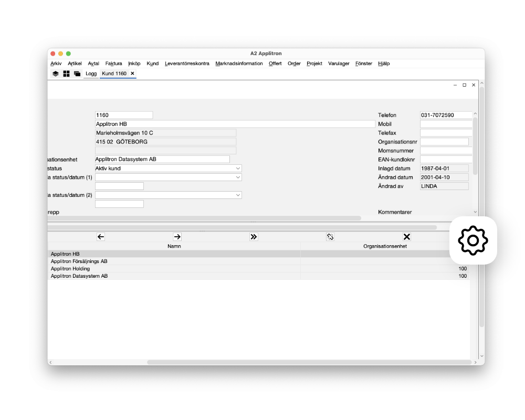Open the Hjälp menu
This screenshot has width=525, height=420.
(x=384, y=64)
